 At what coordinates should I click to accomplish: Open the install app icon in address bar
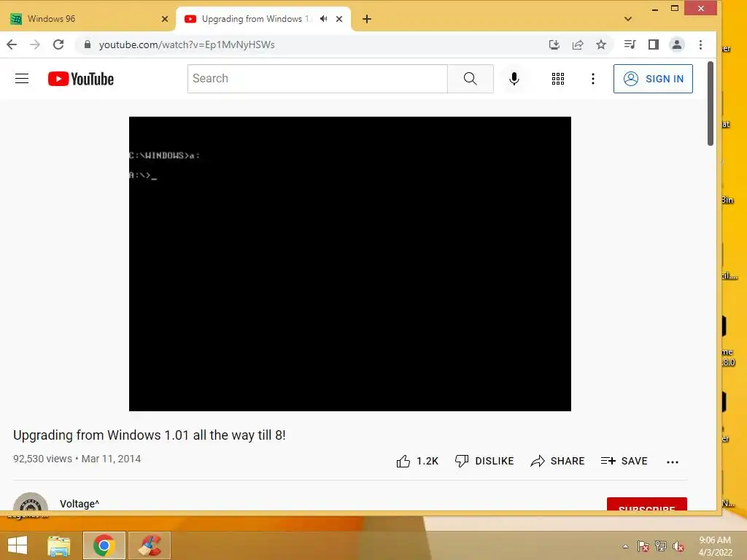[x=554, y=44]
